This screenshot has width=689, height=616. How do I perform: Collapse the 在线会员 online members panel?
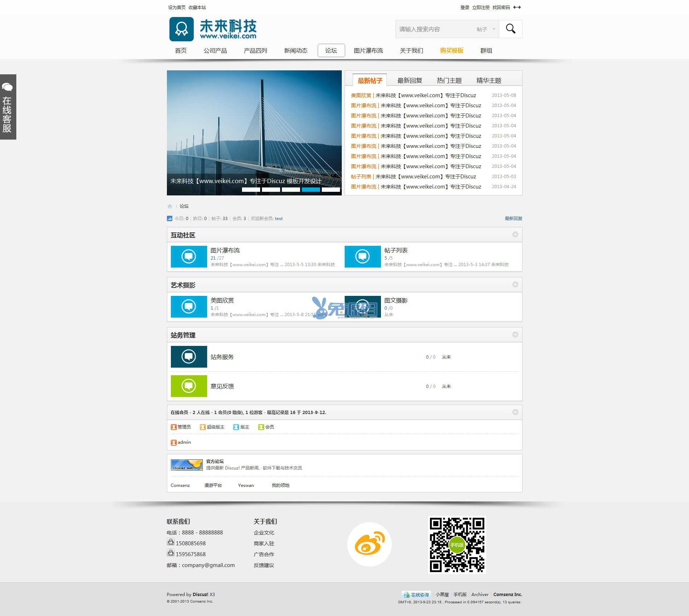tap(515, 412)
